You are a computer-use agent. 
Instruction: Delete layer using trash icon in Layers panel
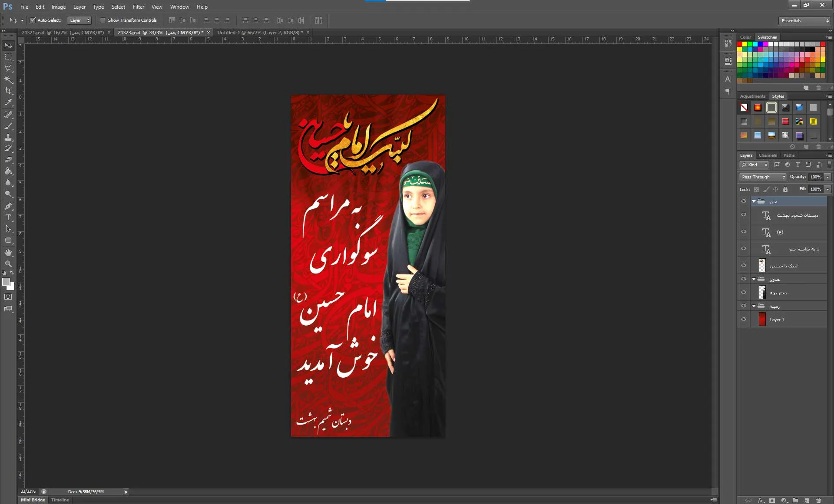(819, 500)
